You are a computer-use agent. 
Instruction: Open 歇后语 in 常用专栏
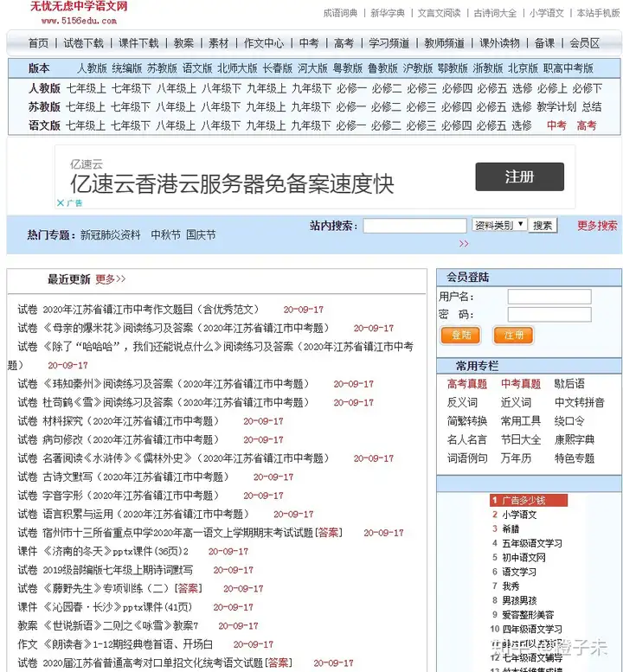[x=569, y=384]
